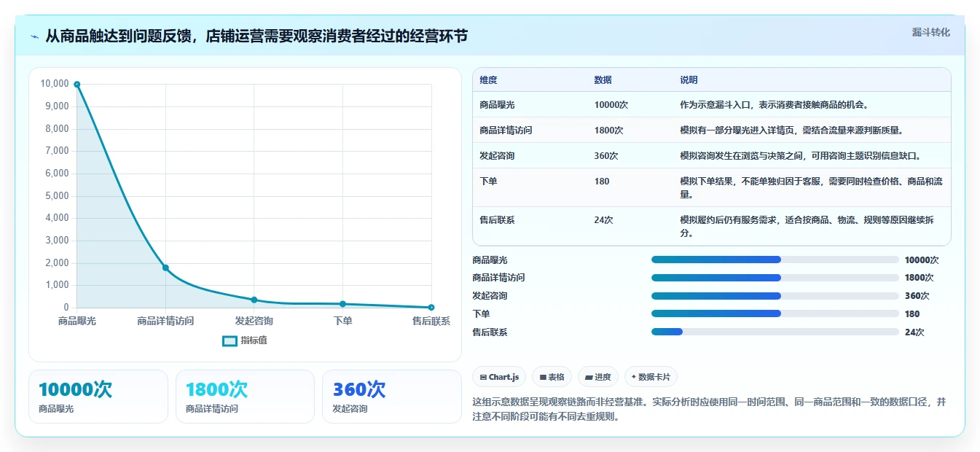Open the 1800次 商品详情访问 data card
Viewport: 980px width, 452px height.
click(x=245, y=397)
